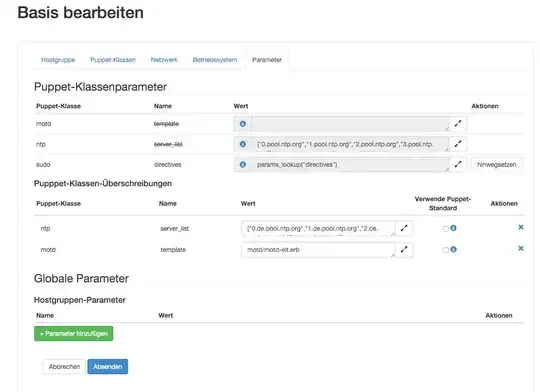This screenshot has width=540, height=392.
Task: Remove the ntp server_list override
Action: [x=521, y=227]
